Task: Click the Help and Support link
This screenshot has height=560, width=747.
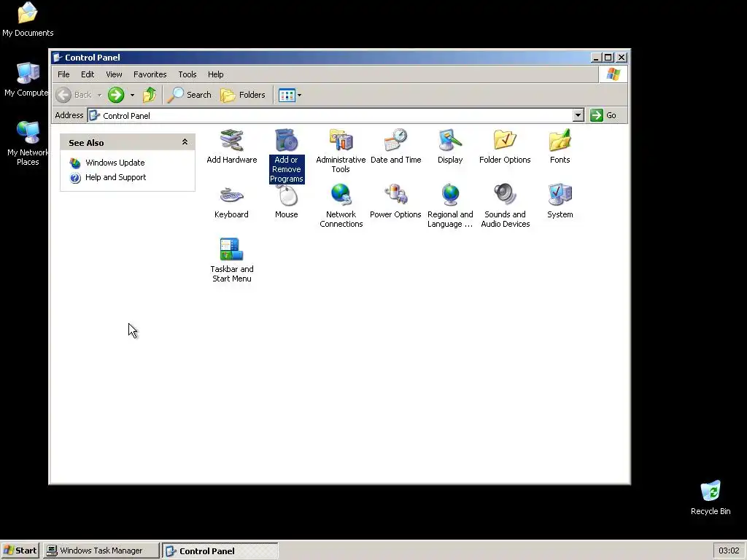Action: (x=115, y=177)
